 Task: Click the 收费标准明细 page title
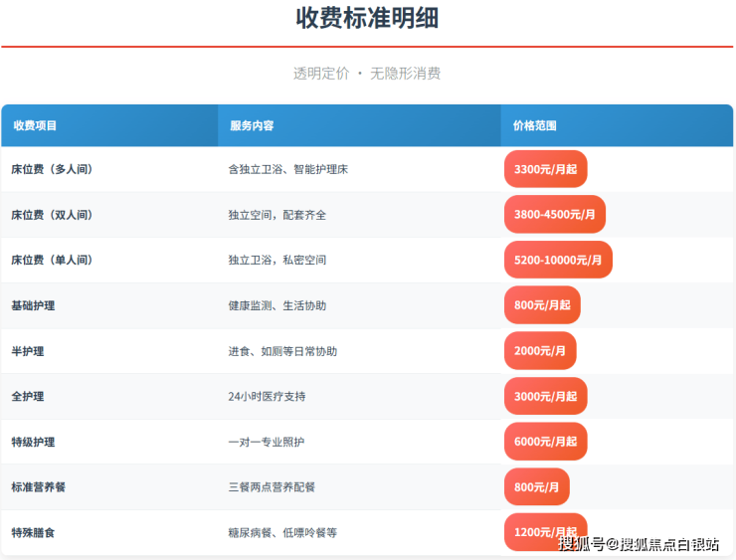tap(367, 19)
